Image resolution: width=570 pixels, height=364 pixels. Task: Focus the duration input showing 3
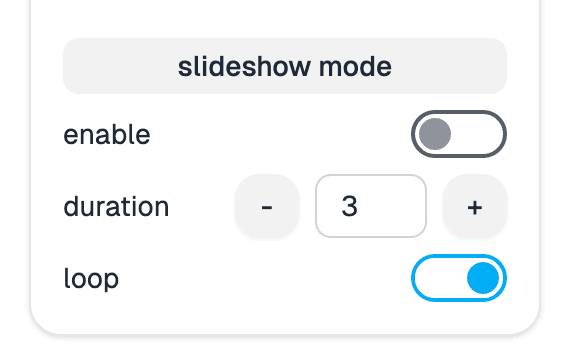click(x=371, y=206)
